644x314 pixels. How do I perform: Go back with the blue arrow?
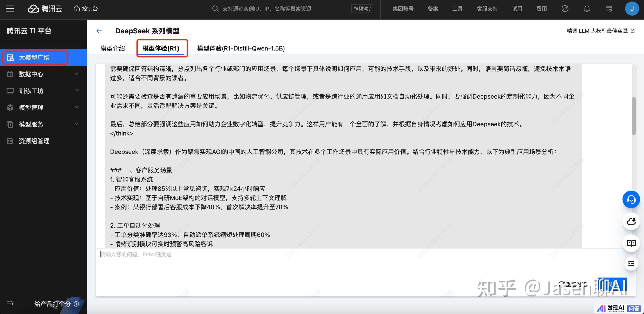tap(99, 31)
